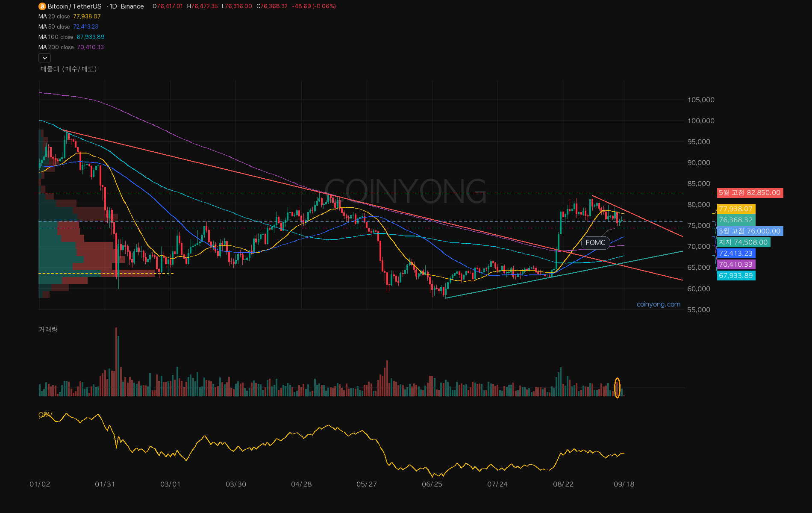The width and height of the screenshot is (812, 513).
Task: Collapse the indicator legend with the chevron
Action: pos(44,58)
